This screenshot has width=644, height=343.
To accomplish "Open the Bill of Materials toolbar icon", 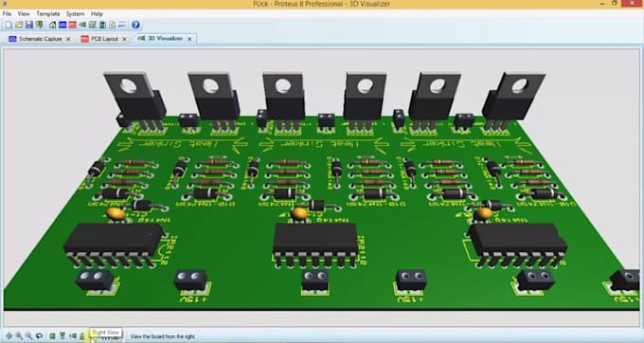I will tap(102, 25).
